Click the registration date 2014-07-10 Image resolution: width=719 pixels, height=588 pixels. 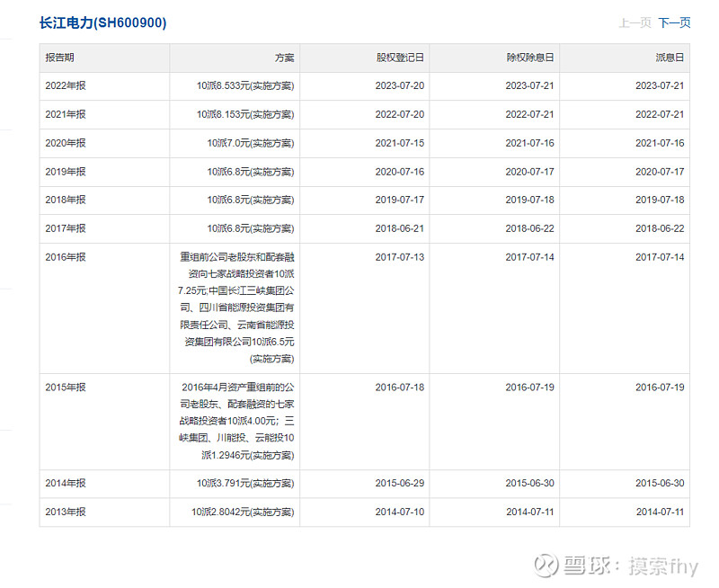(400, 512)
